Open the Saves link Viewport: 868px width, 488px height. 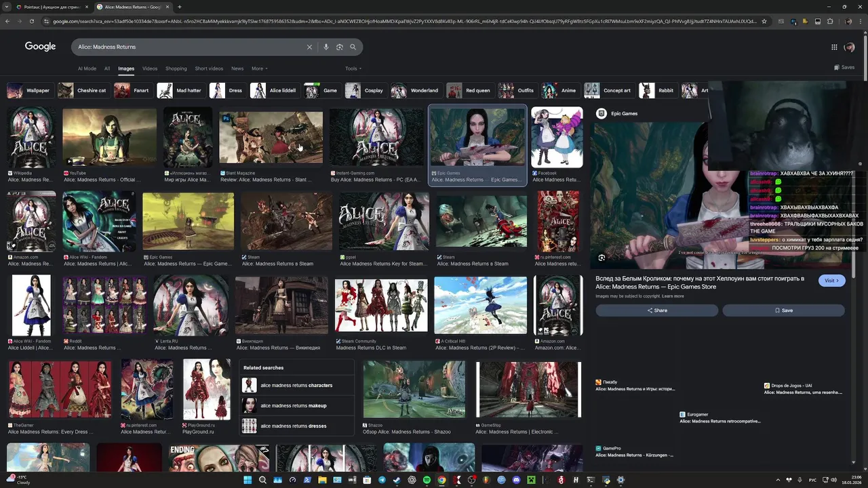click(844, 68)
